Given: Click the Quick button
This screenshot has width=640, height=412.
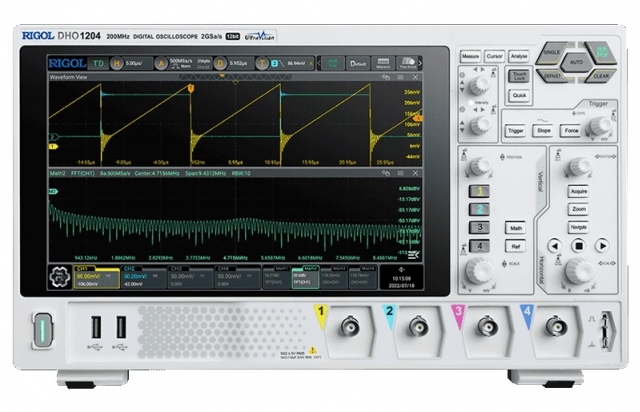Looking at the screenshot, I should point(519,95).
